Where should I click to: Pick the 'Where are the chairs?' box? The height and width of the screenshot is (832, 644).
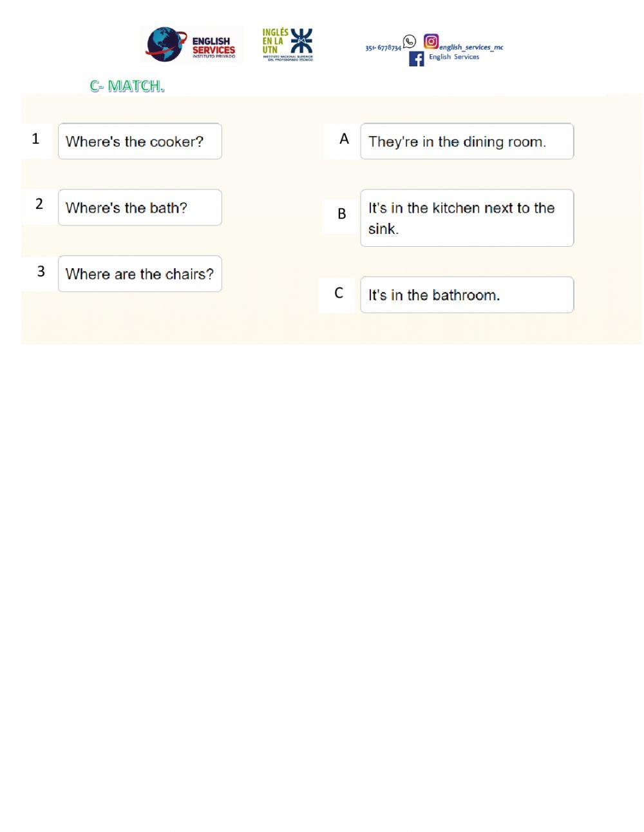point(140,274)
